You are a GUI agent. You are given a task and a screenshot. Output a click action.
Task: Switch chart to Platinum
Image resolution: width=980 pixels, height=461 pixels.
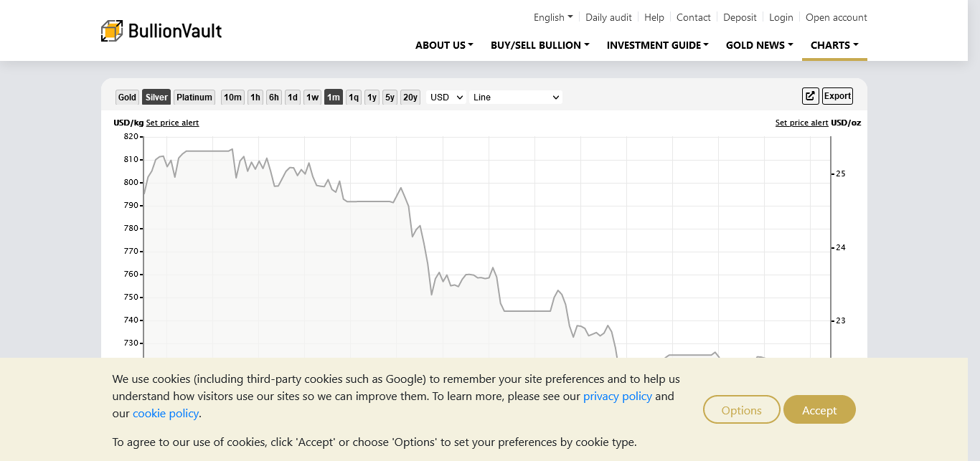click(194, 98)
